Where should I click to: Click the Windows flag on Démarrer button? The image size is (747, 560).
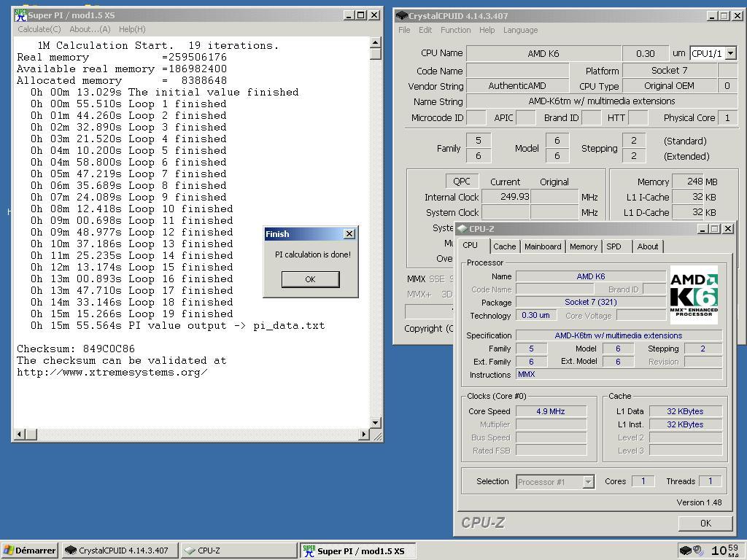[x=8, y=551]
